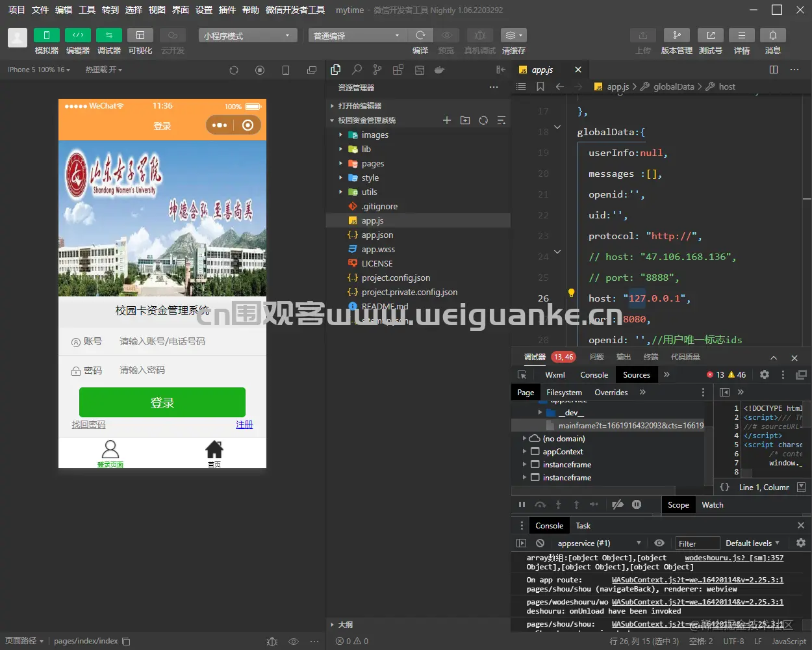Toggle deactivate breakpoints icon
The image size is (812, 650).
tap(618, 505)
